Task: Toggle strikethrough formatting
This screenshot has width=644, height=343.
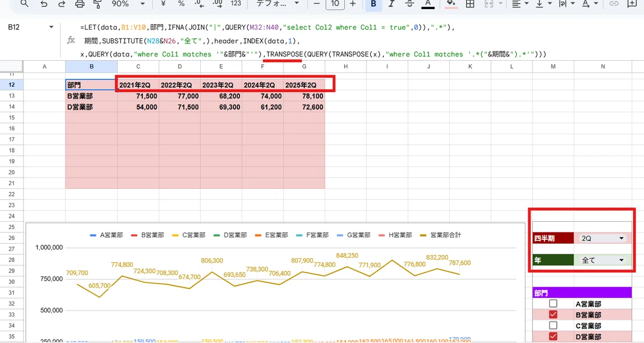Action: coord(409,4)
